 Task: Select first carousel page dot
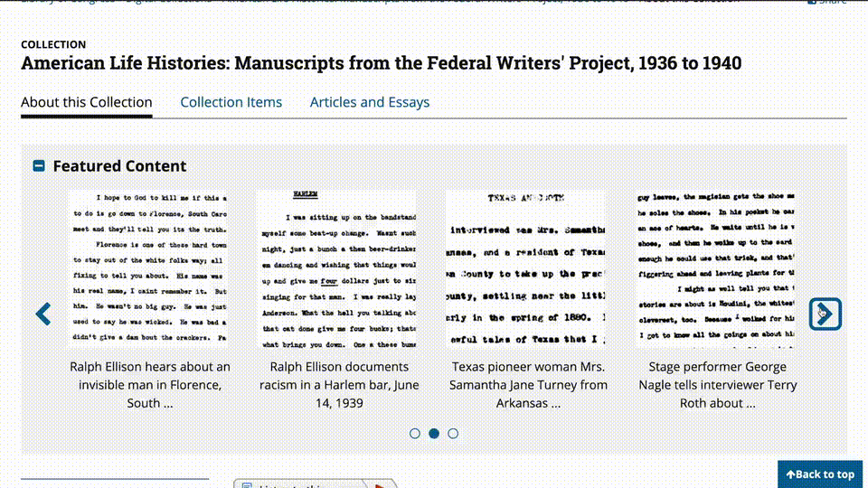415,433
